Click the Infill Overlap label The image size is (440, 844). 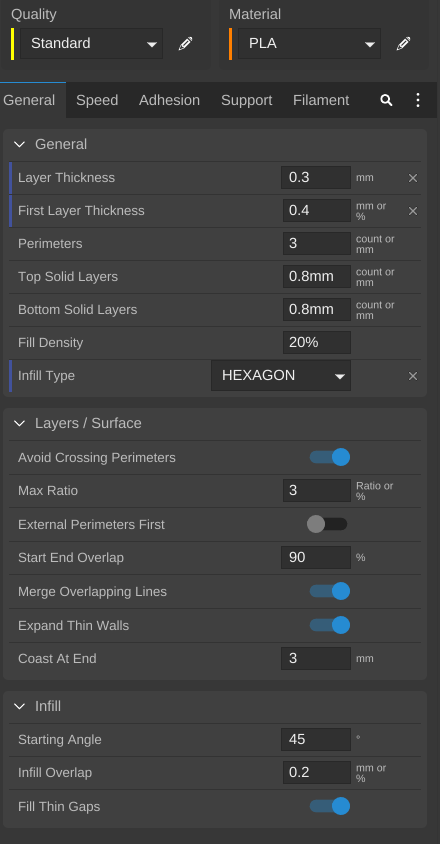click(55, 772)
